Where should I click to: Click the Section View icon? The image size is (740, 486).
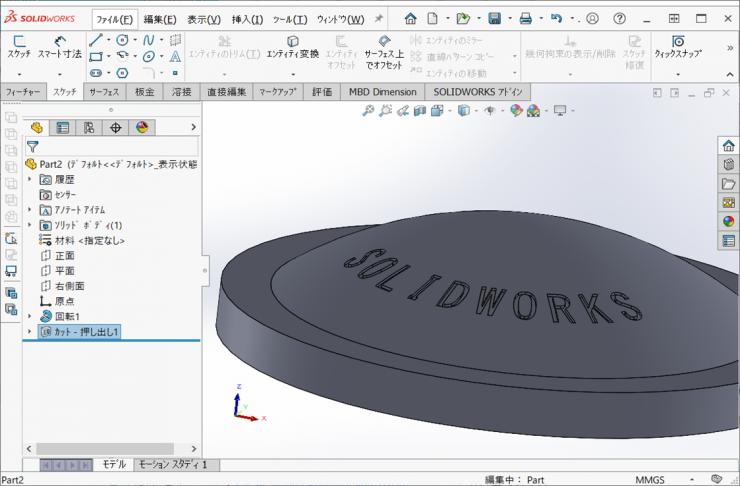pyautogui.click(x=420, y=110)
